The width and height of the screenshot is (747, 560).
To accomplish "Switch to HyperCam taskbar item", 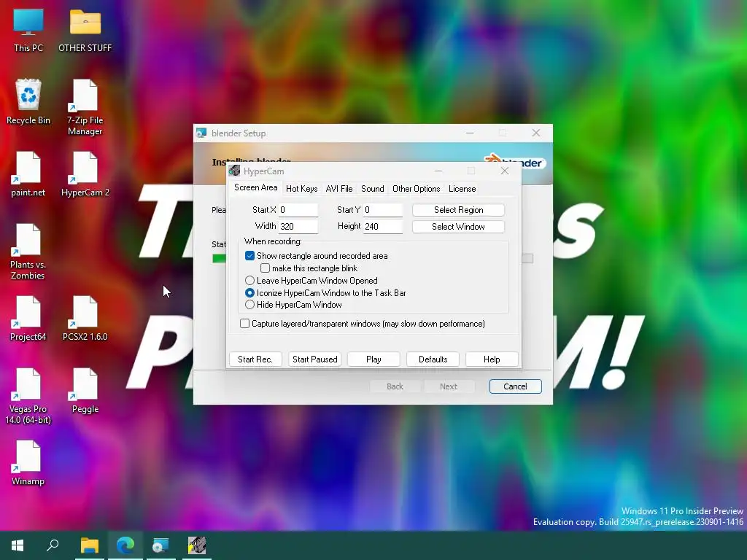I will [x=197, y=545].
